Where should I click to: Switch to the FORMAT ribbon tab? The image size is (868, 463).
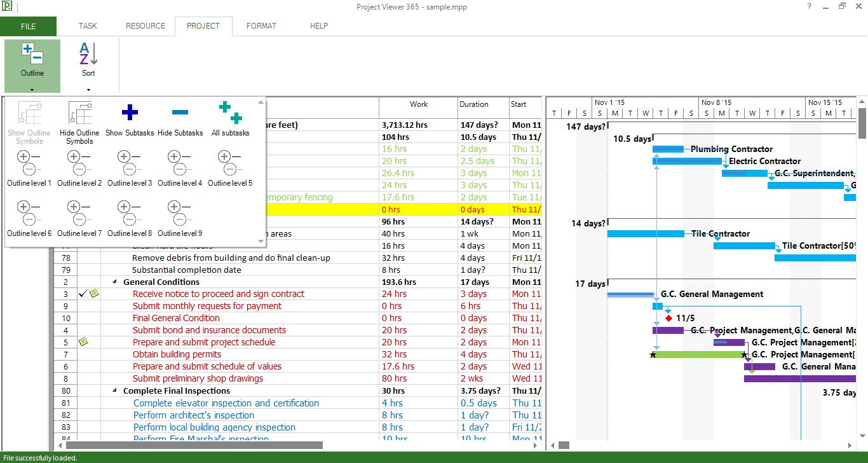click(261, 26)
